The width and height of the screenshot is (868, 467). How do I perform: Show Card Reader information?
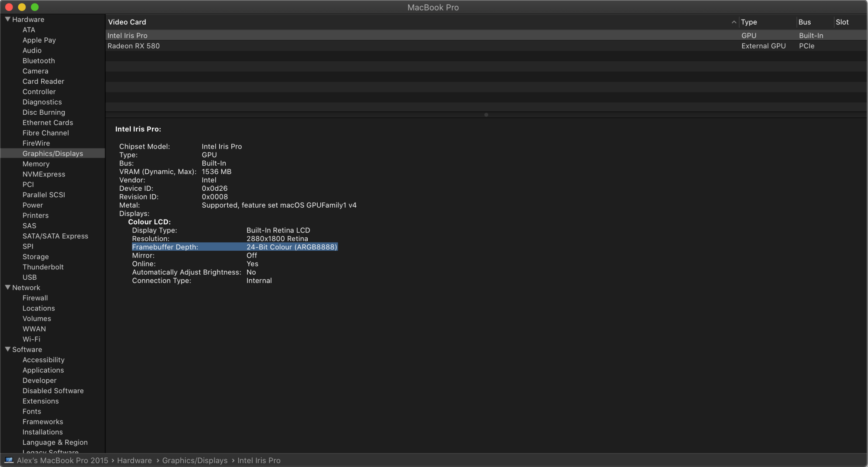click(43, 81)
